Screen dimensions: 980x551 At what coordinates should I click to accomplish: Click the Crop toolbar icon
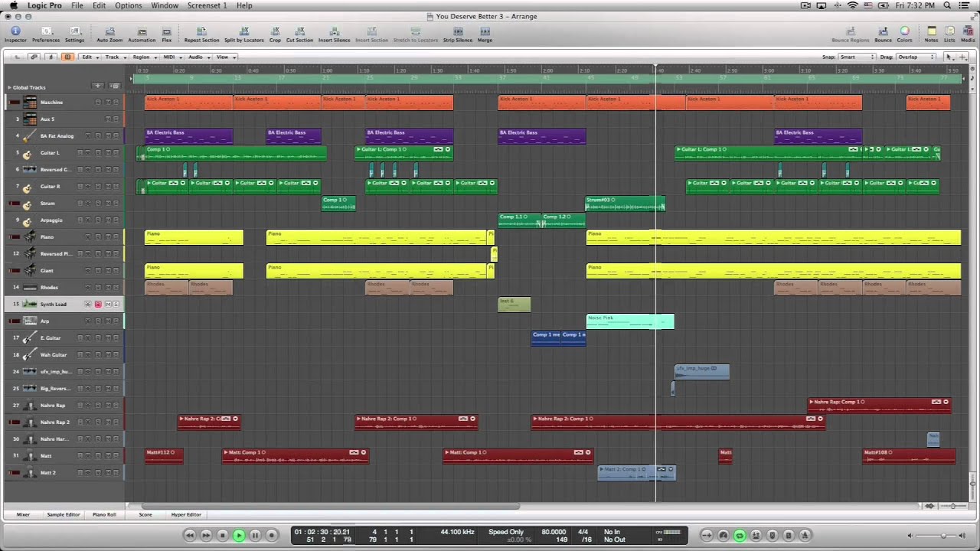(x=275, y=34)
